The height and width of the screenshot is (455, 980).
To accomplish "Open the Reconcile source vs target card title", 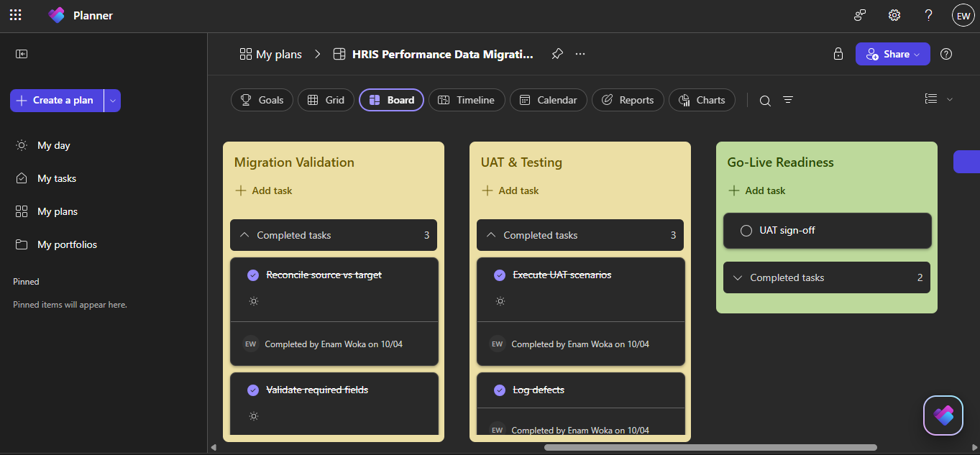I will click(324, 275).
